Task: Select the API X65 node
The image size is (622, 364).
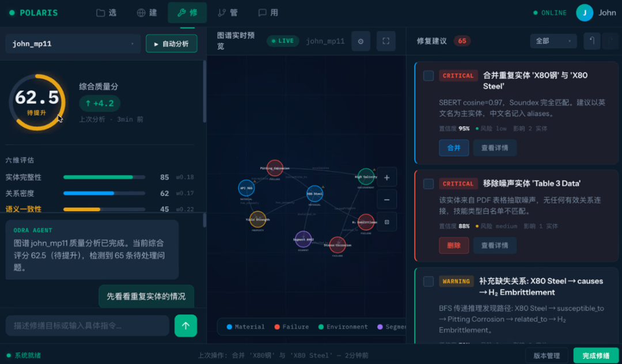Action: pyautogui.click(x=246, y=188)
